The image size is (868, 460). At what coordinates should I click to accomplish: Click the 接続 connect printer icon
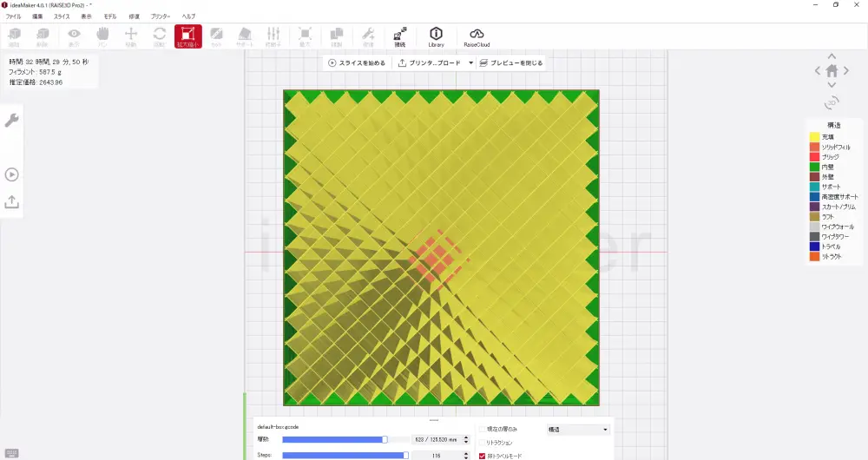pyautogui.click(x=399, y=36)
